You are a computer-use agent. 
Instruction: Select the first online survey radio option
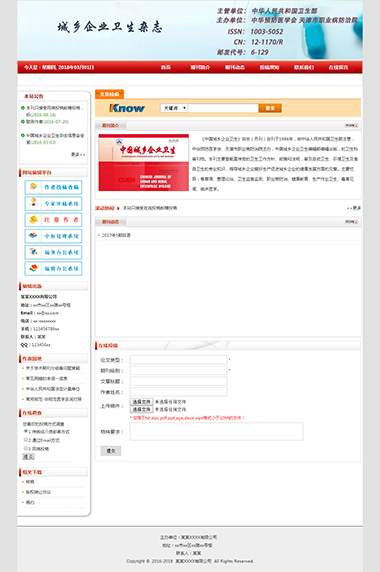tap(26, 431)
